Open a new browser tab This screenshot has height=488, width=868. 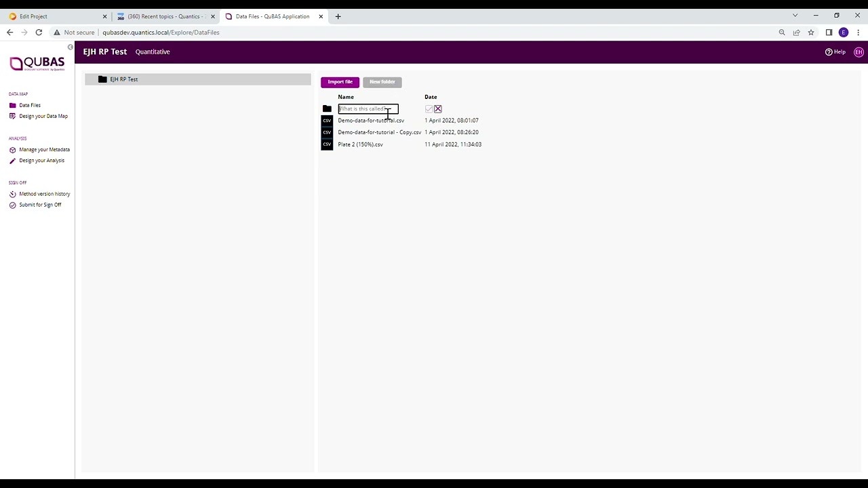[338, 16]
